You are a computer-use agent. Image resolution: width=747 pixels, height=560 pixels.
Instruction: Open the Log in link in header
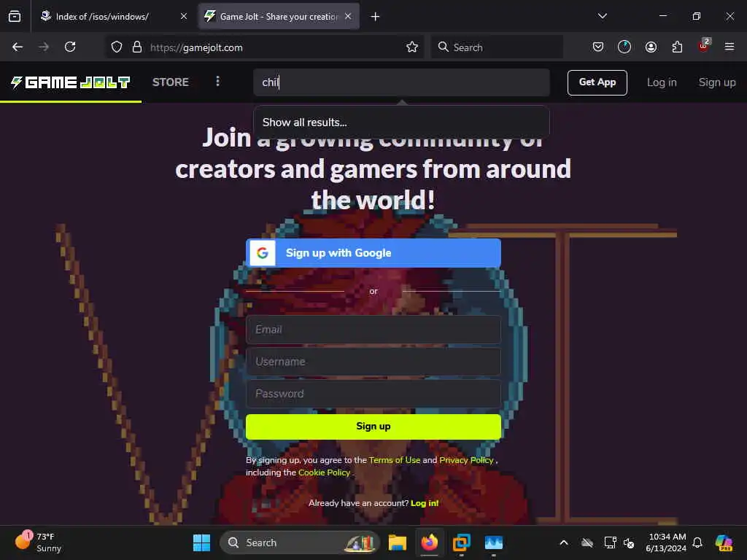[x=662, y=82]
